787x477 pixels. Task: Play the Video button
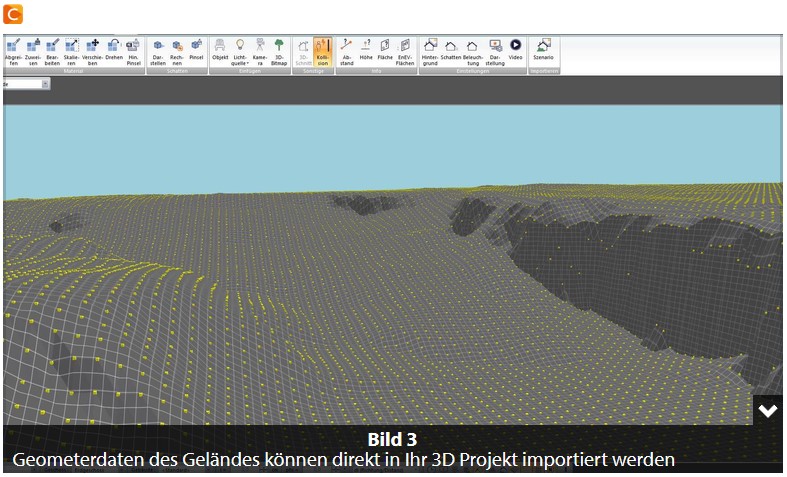point(515,50)
